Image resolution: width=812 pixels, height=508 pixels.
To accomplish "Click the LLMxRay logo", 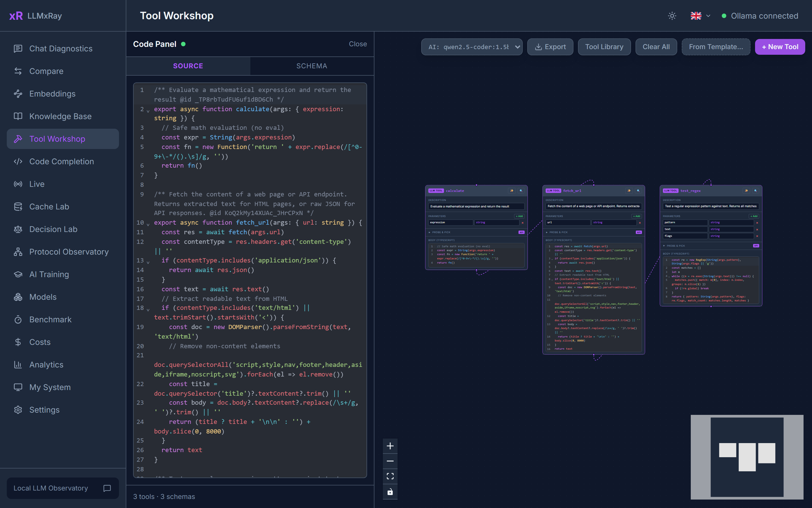I will tap(36, 16).
